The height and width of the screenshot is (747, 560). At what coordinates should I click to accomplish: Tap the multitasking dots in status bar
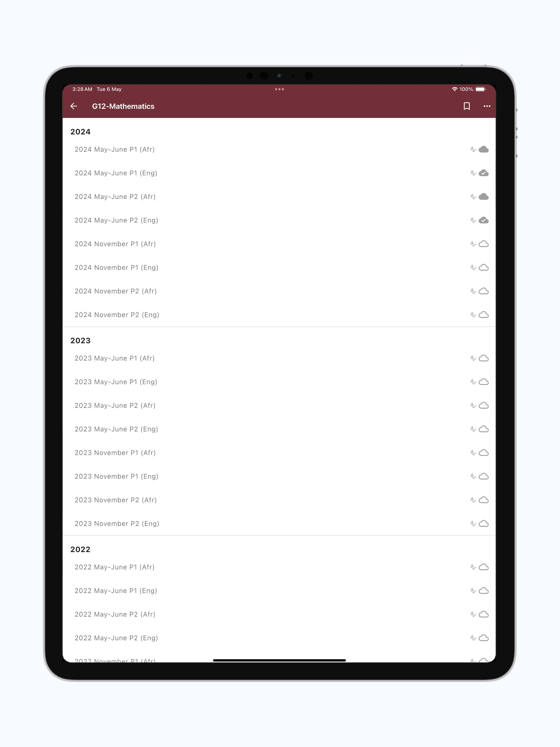279,89
